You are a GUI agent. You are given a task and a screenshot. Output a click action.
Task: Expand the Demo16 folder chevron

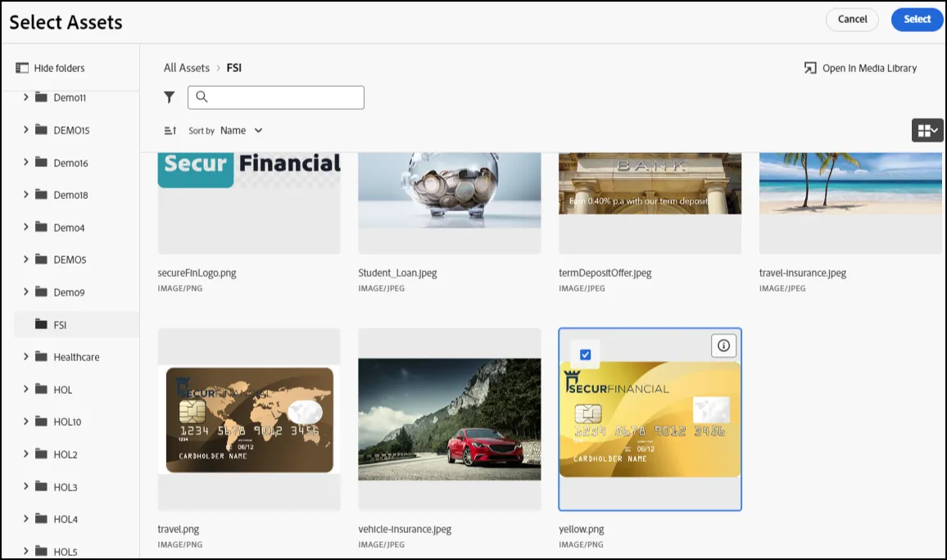coord(26,162)
